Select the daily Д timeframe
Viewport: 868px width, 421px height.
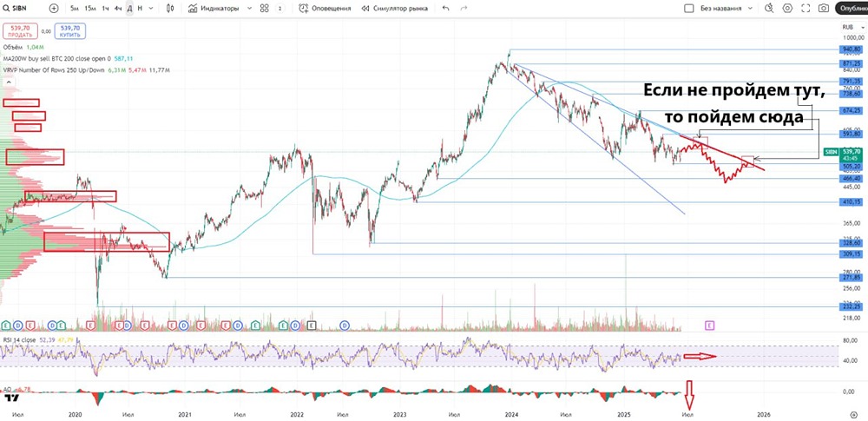point(129,9)
